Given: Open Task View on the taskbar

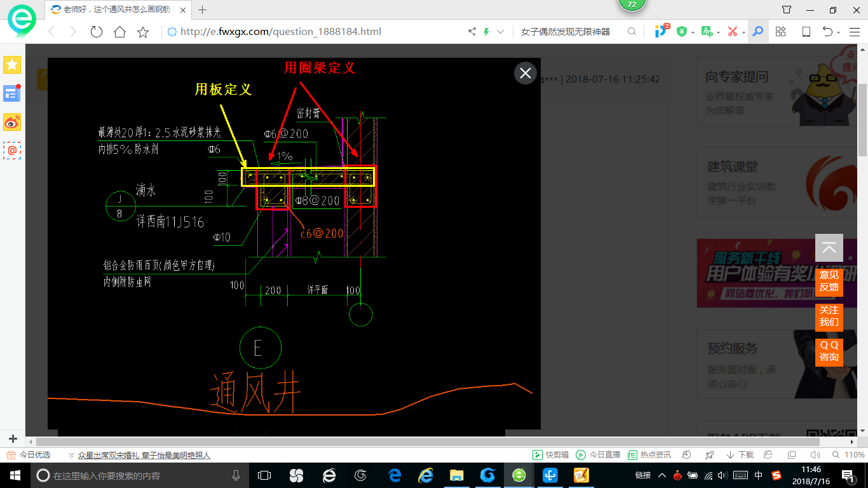Looking at the screenshot, I should pyautogui.click(x=264, y=475).
